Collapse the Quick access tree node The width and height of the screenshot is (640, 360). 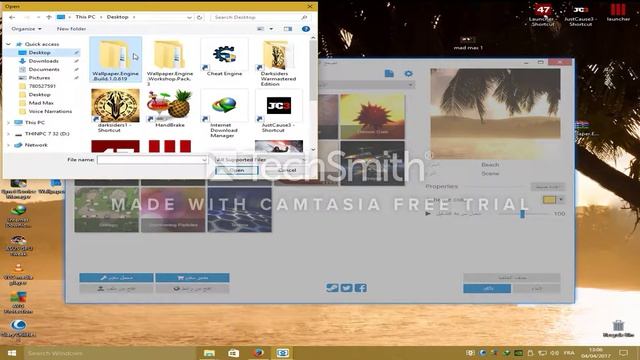click(9, 44)
